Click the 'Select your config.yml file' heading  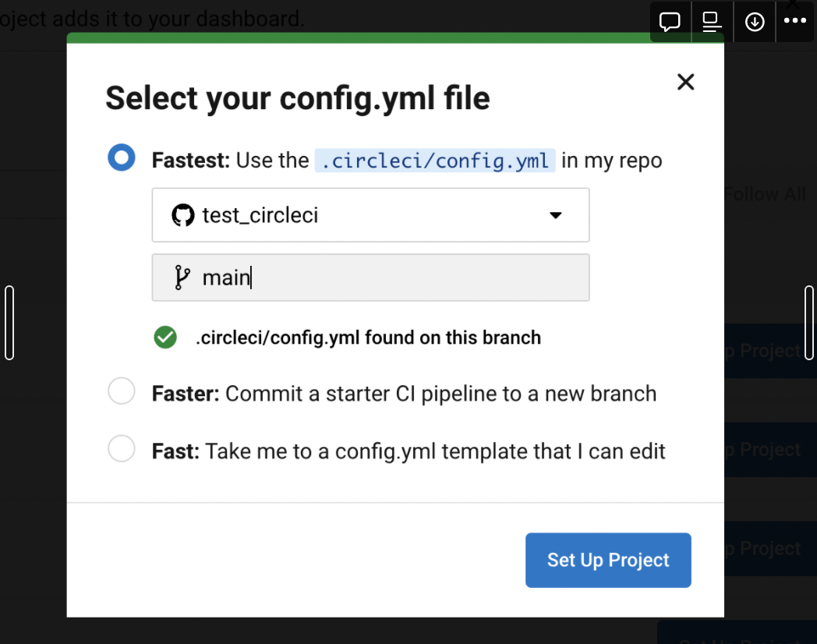click(298, 99)
